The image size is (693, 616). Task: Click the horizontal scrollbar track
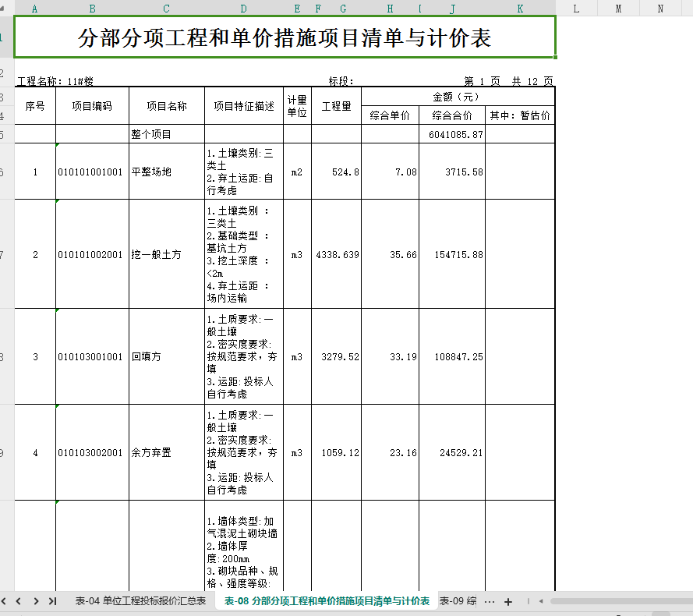click(x=621, y=601)
